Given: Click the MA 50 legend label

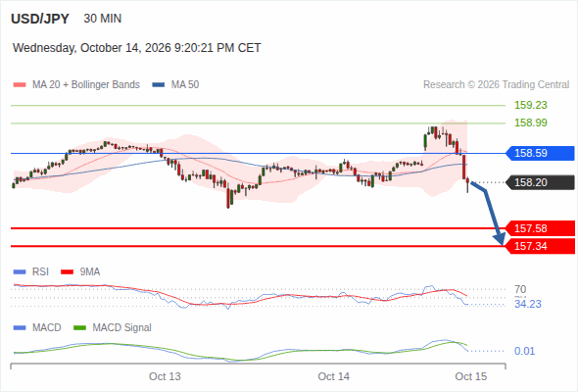Looking at the screenshot, I should (x=185, y=85).
